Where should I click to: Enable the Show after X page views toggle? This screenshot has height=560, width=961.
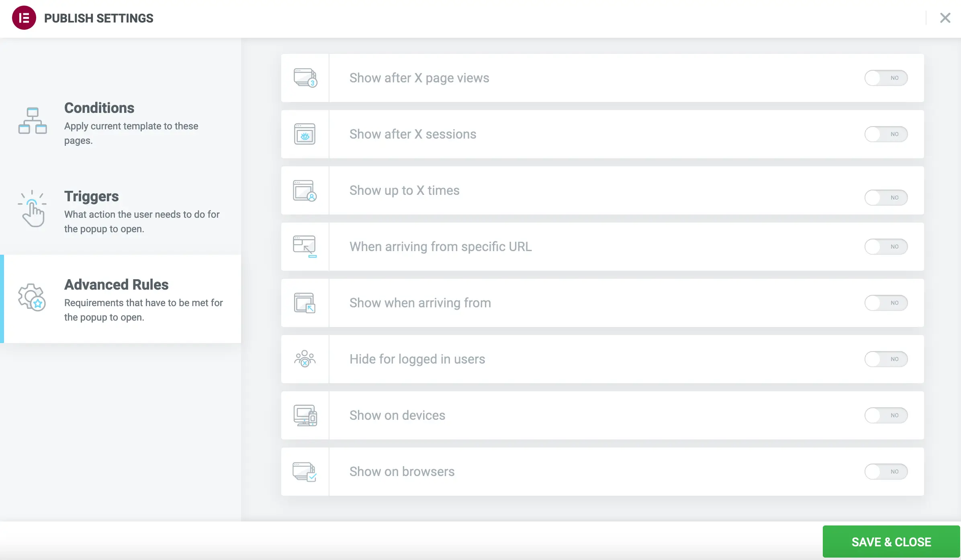(x=886, y=78)
